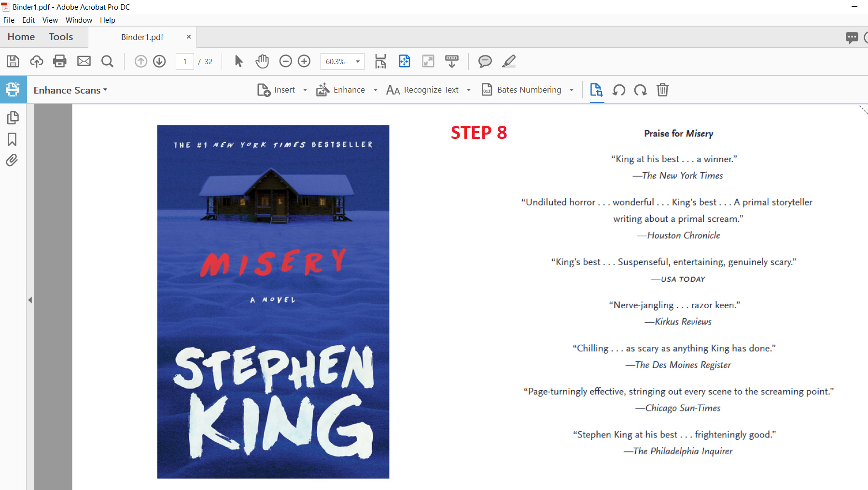The image size is (868, 490).
Task: Click the envelope email icon
Action: 84,61
